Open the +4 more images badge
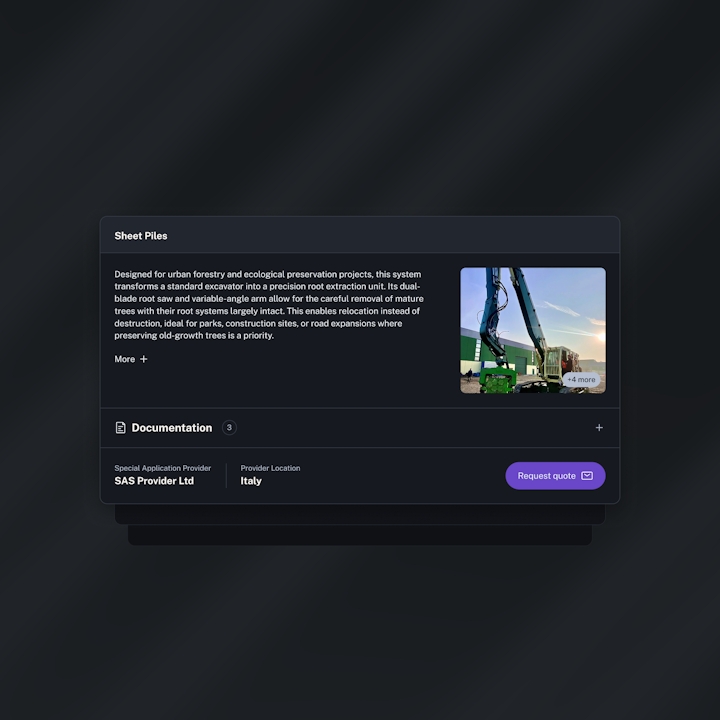 (581, 380)
